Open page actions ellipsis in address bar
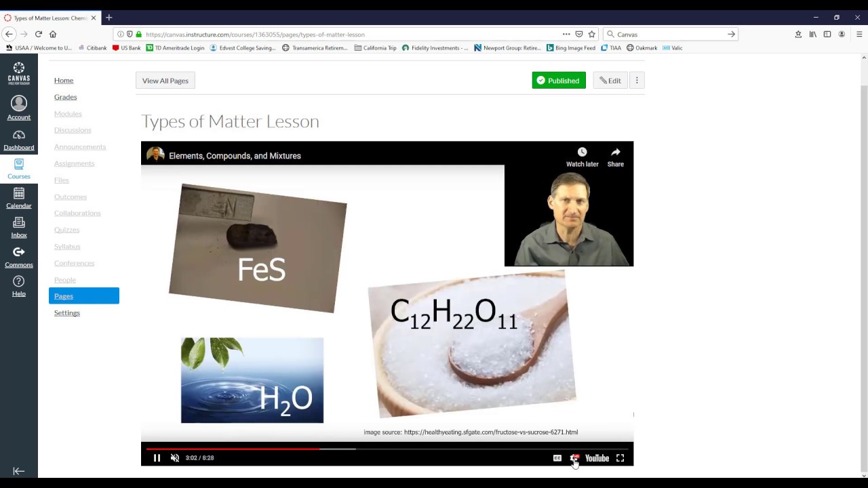 (566, 34)
